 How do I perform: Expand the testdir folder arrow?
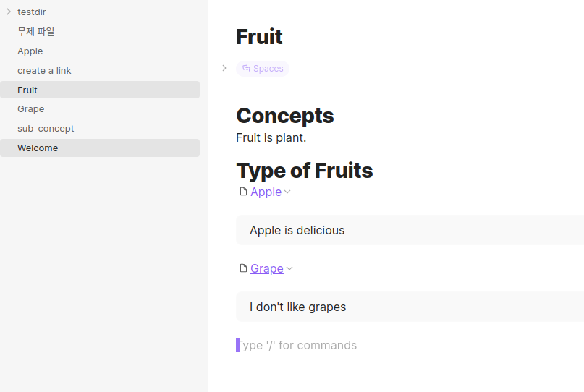[9, 12]
